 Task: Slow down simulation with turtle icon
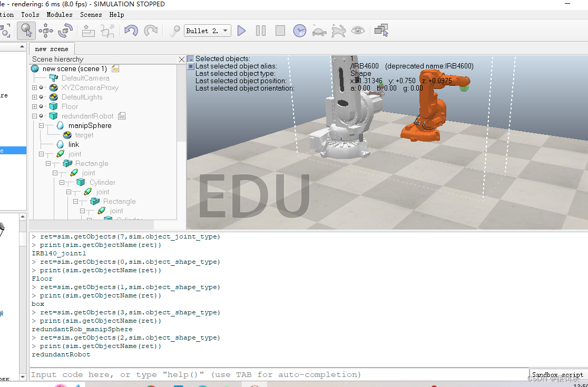point(319,31)
